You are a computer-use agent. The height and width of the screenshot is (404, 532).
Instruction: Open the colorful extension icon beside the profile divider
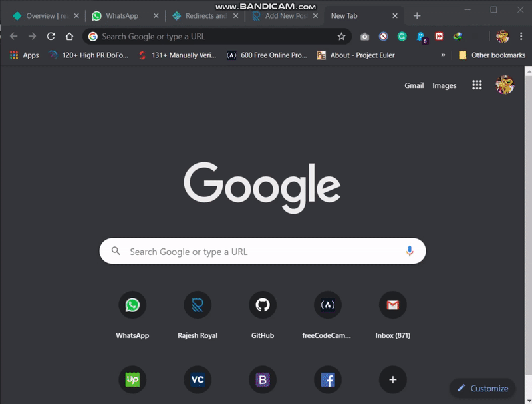tap(458, 37)
